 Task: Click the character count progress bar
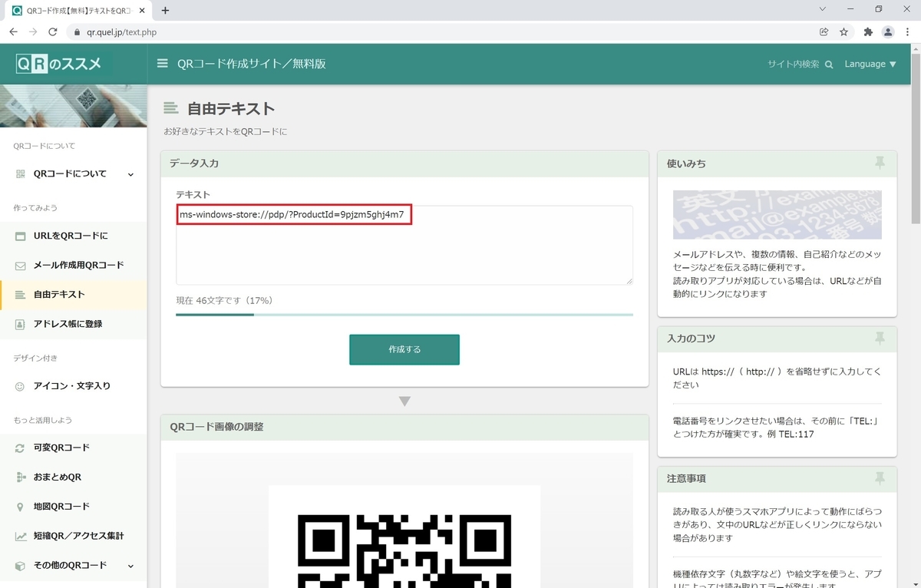click(x=404, y=315)
